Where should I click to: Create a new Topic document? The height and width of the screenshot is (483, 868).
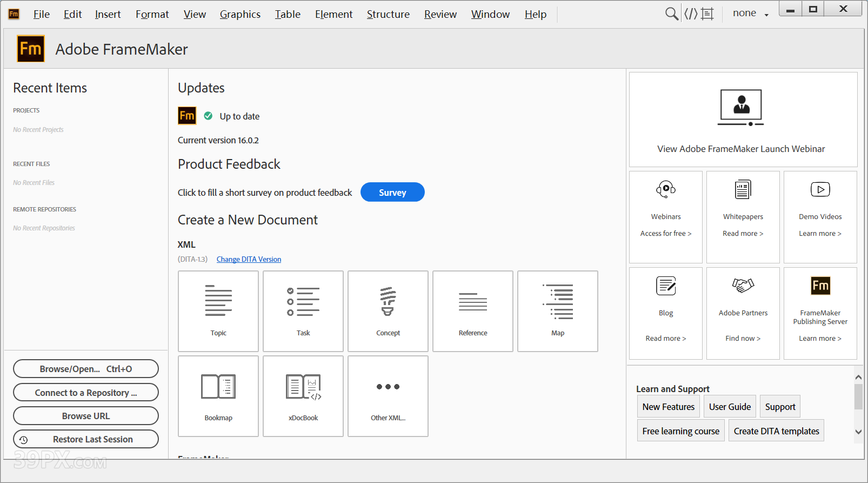(218, 311)
